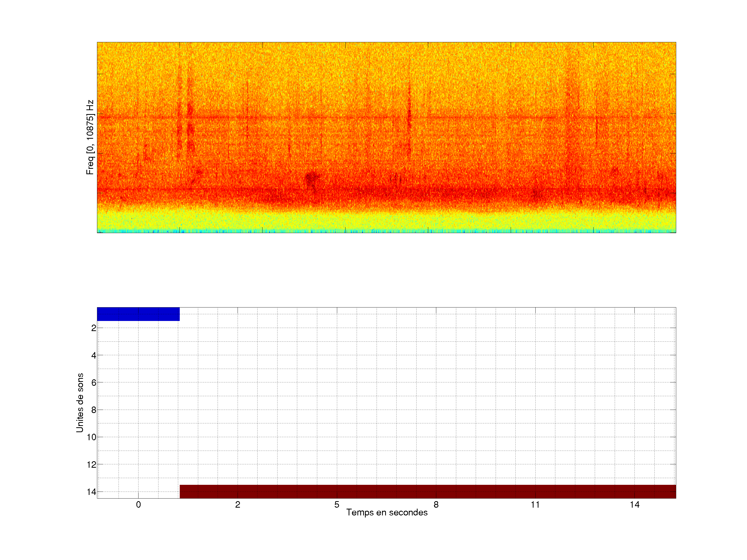Screen dimensions: 747x560
Task: Click x-axis tick label 5
Action: pos(337,505)
